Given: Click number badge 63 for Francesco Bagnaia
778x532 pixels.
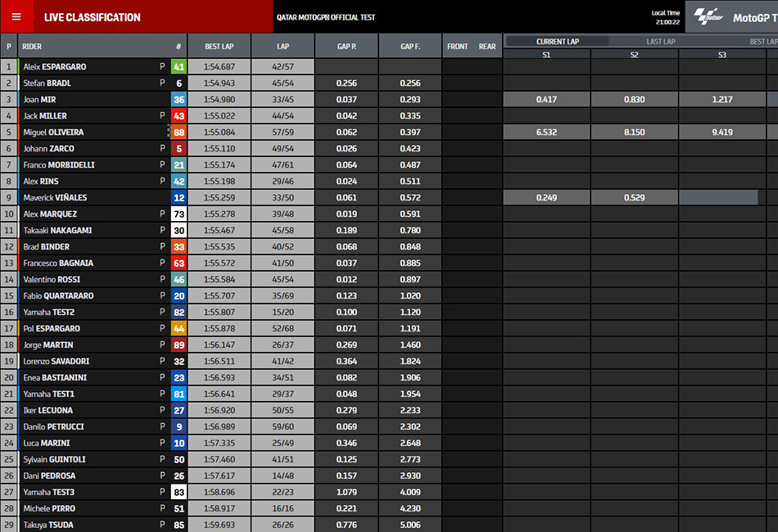Looking at the screenshot, I should click(179, 263).
